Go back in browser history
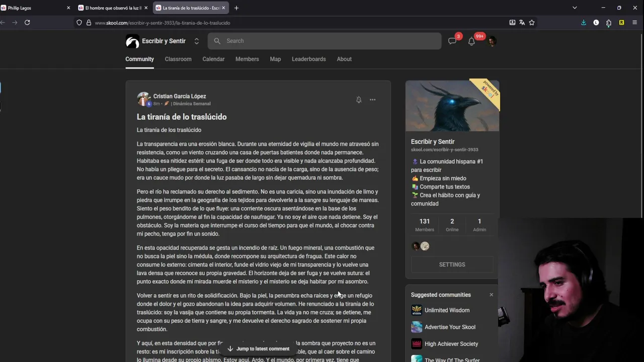The height and width of the screenshot is (362, 644). [x=3, y=23]
